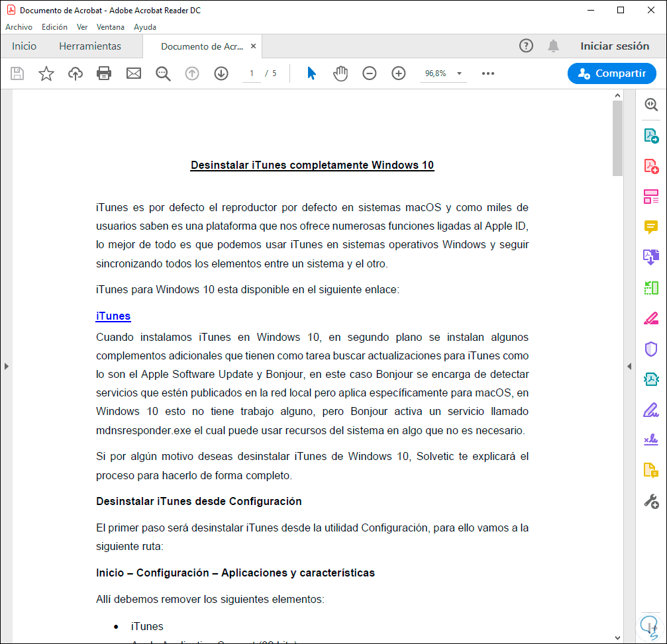The height and width of the screenshot is (644, 667).
Task: Open Organize Pages tool in right pane
Action: [651, 197]
